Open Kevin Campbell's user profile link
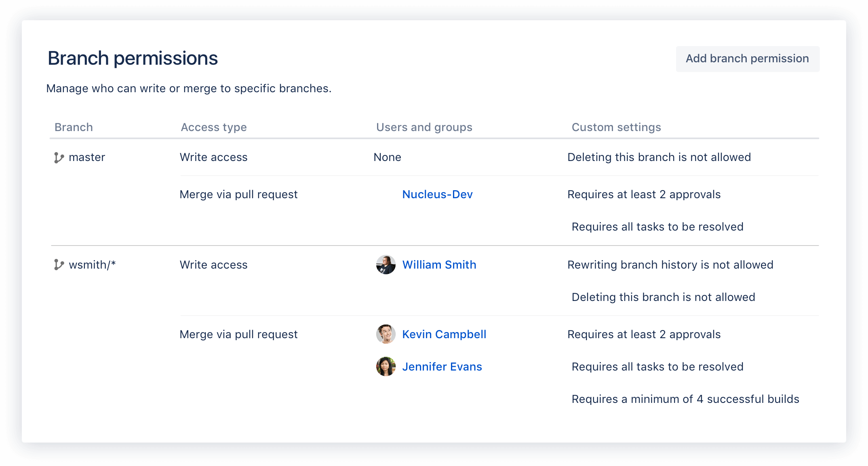 [444, 335]
